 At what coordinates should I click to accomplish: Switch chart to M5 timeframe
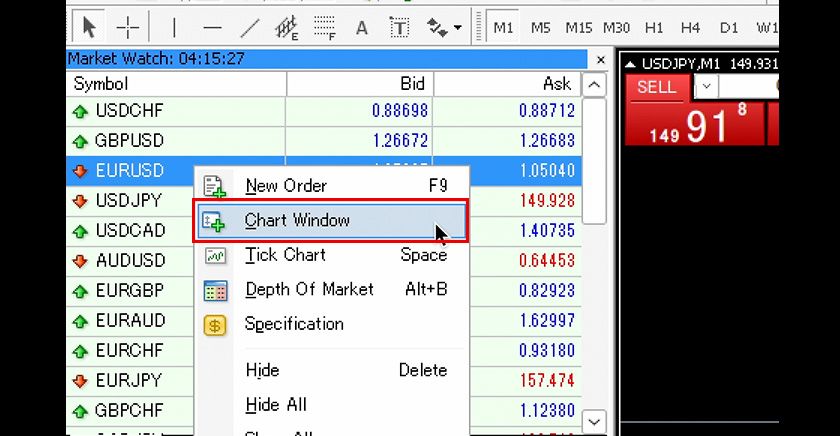point(541,27)
